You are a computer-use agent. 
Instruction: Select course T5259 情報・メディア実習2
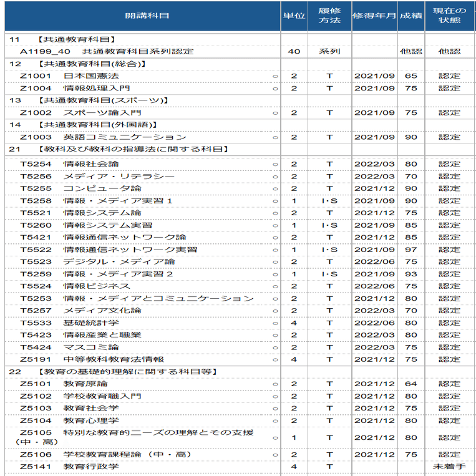click(97, 274)
